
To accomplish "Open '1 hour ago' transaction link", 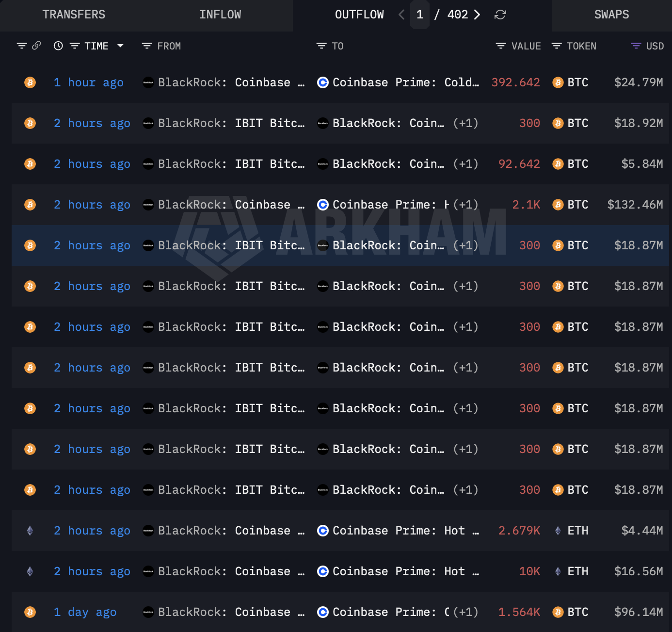I will pos(89,82).
